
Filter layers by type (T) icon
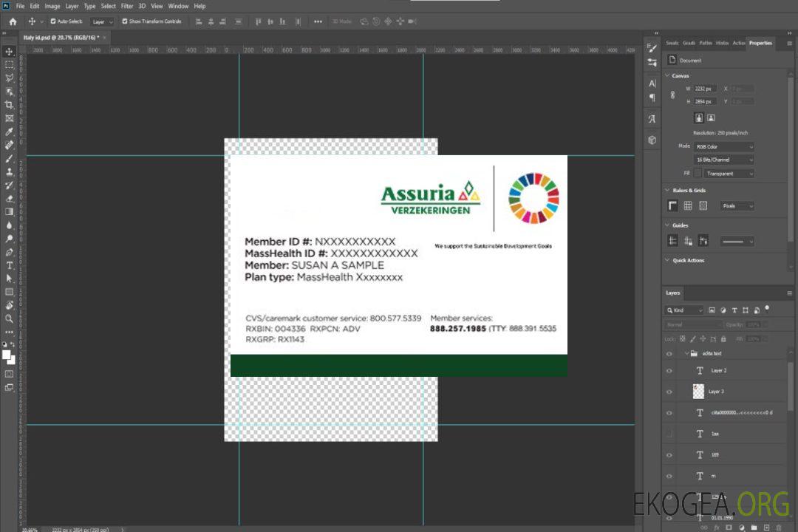tap(734, 310)
